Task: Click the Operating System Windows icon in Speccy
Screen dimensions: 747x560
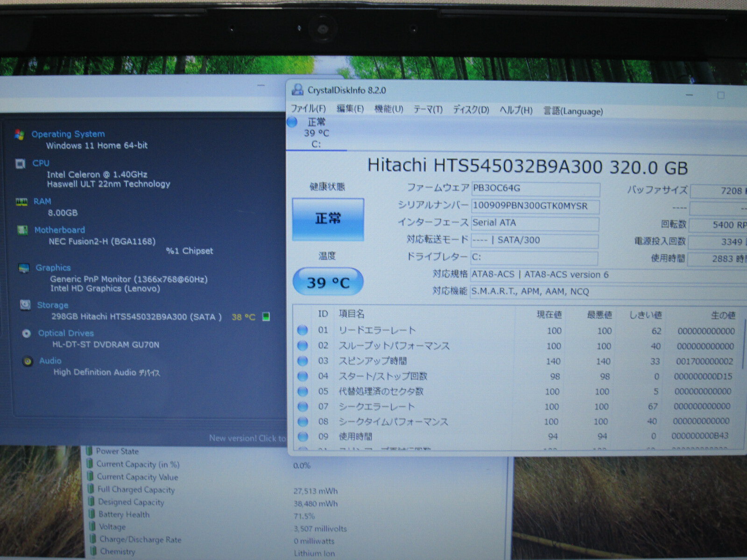Action: pos(20,135)
